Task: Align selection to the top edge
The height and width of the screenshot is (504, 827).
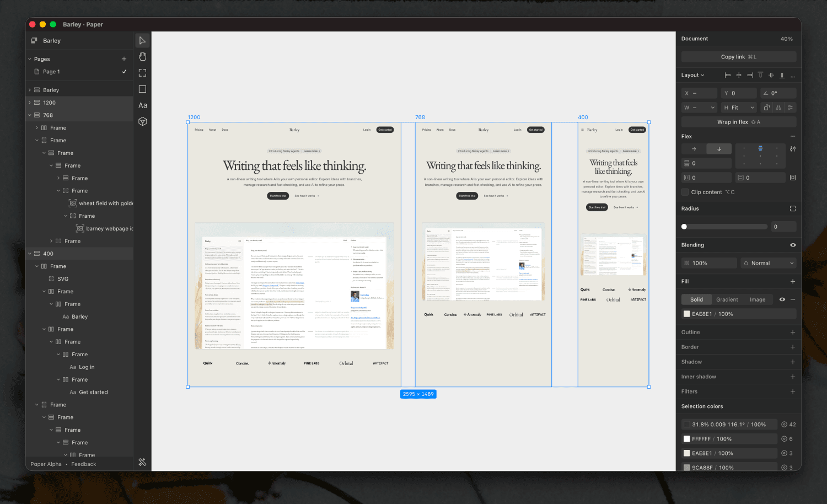Action: click(x=760, y=75)
